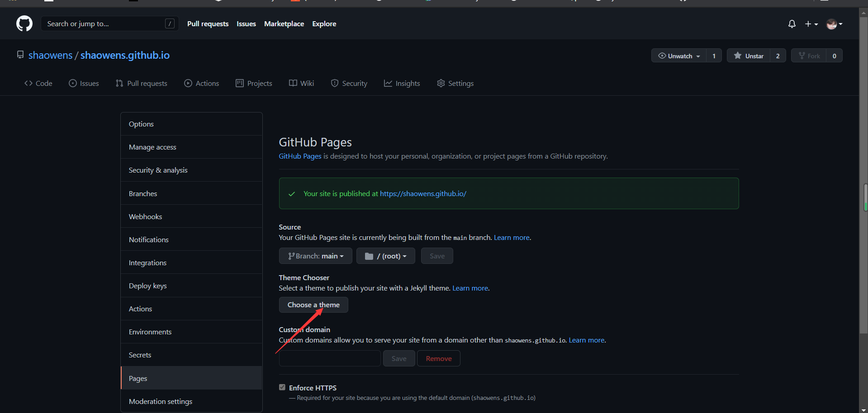Open Actions in settings sidebar
The image size is (868, 413).
pos(191,309)
